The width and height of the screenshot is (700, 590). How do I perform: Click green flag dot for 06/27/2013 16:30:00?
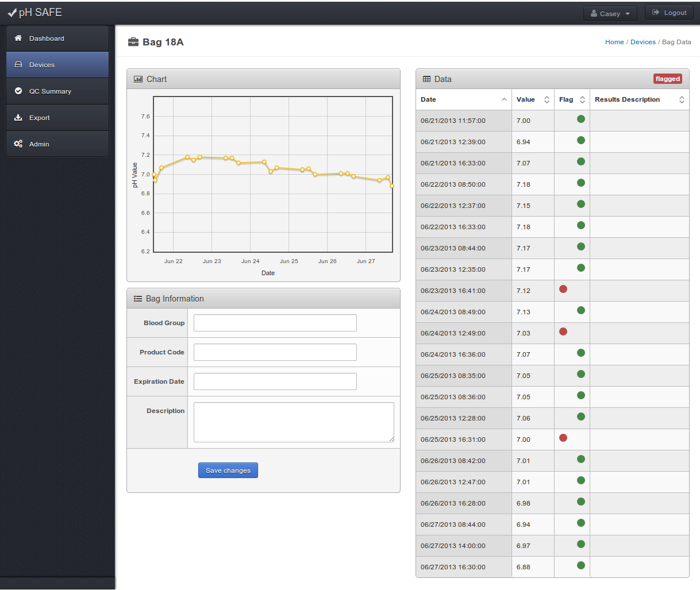(581, 565)
